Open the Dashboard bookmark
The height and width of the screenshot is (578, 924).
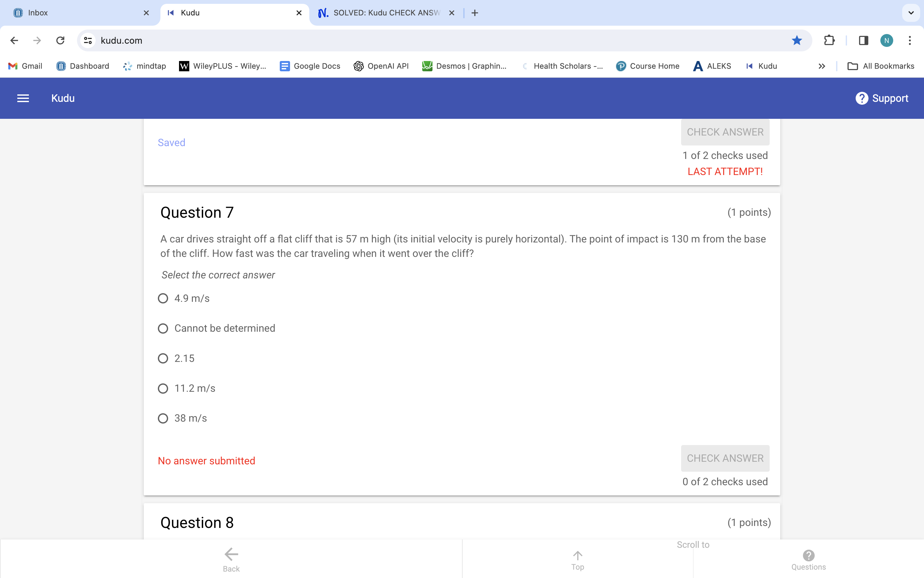83,66
